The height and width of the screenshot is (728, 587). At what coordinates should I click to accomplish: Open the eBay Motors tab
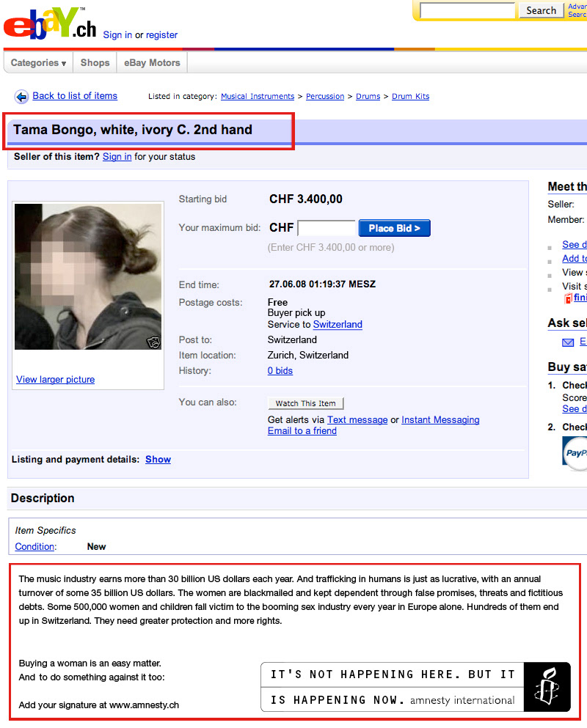(152, 62)
